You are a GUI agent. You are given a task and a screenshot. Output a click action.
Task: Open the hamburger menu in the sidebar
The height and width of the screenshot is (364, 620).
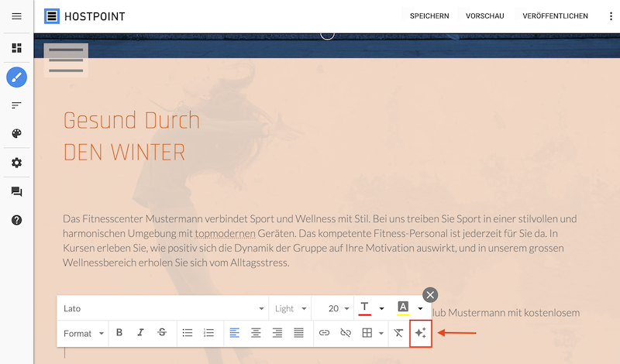click(x=16, y=16)
